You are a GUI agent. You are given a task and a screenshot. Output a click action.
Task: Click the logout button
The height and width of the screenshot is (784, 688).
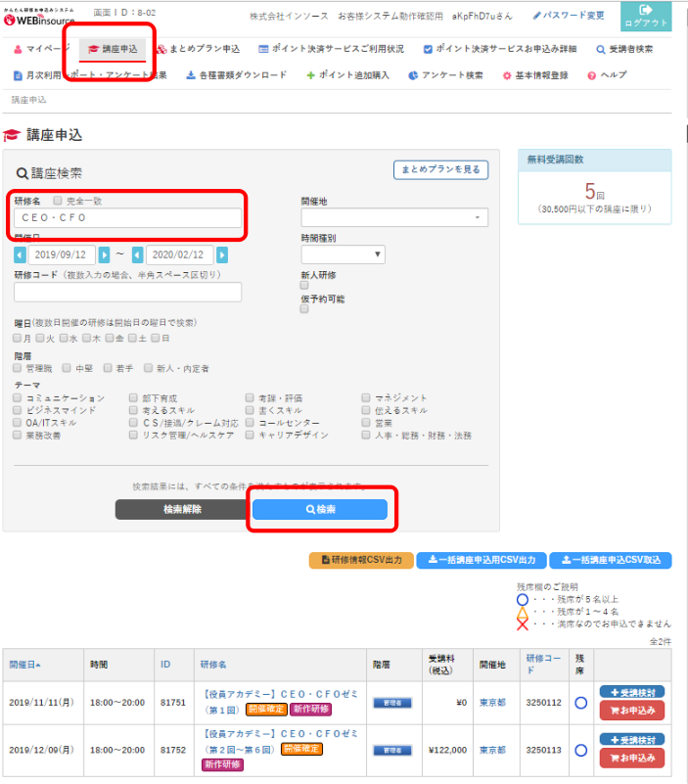(646, 17)
